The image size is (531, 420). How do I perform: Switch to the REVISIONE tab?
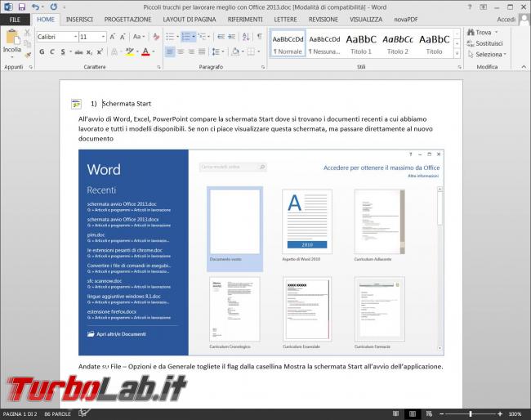coord(323,20)
